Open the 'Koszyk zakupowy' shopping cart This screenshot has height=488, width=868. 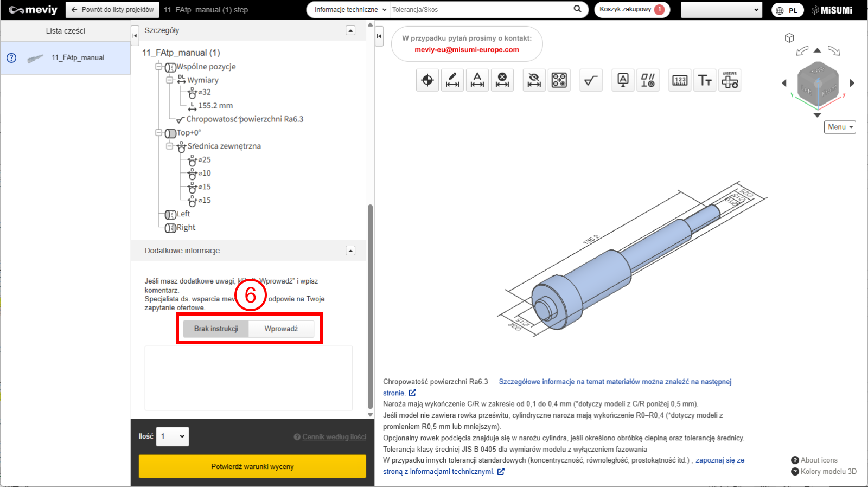click(631, 10)
